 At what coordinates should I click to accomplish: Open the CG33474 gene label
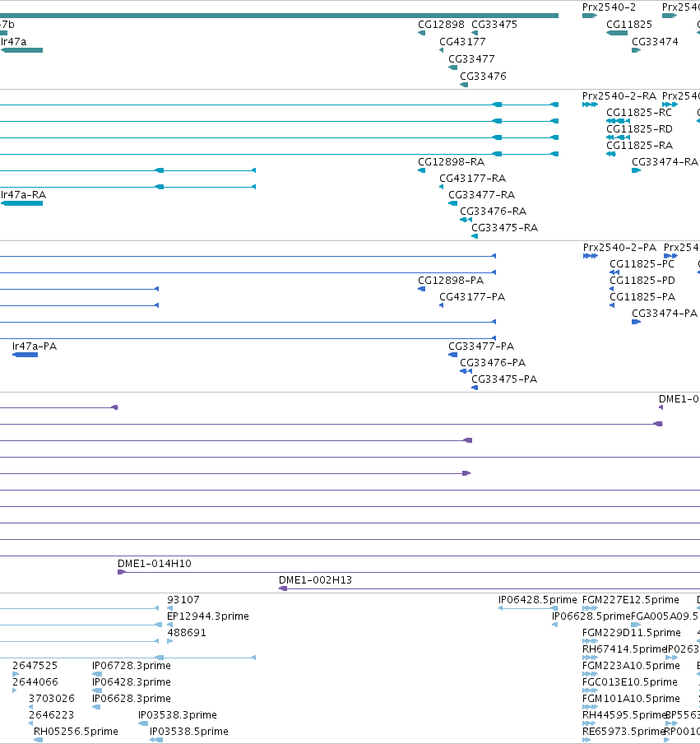tap(655, 42)
